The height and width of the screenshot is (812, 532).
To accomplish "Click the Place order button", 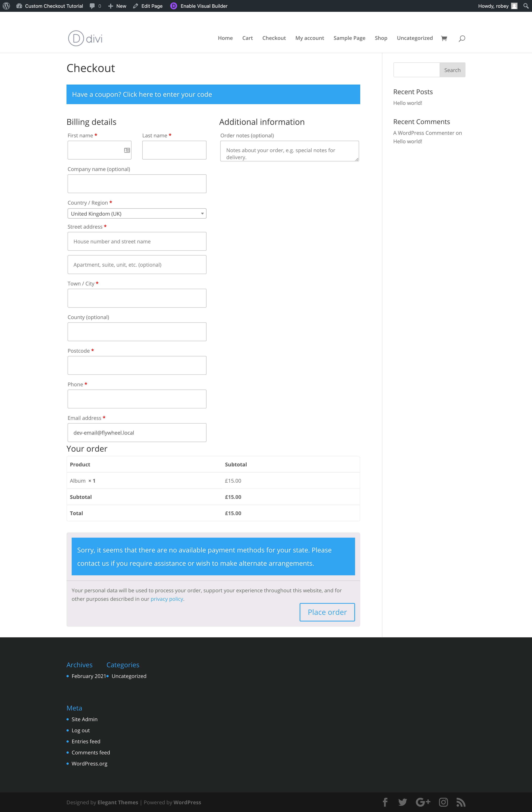I will click(327, 612).
